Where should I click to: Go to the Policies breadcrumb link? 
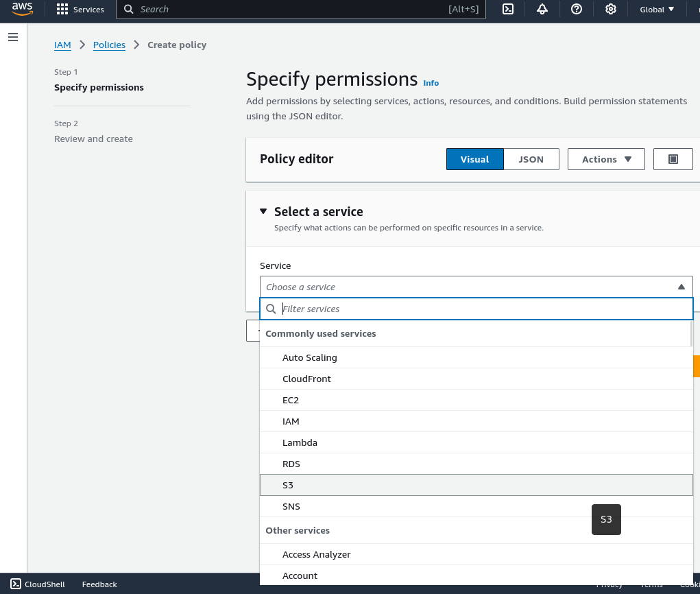coord(109,45)
